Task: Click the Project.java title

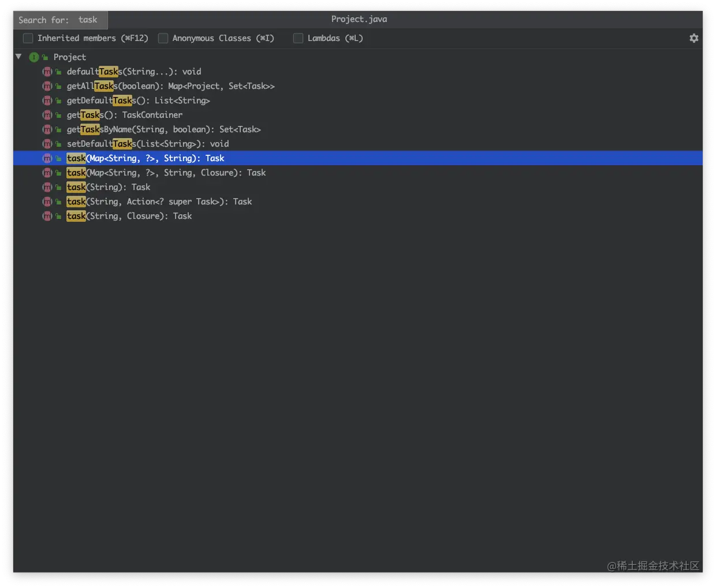Action: (359, 19)
